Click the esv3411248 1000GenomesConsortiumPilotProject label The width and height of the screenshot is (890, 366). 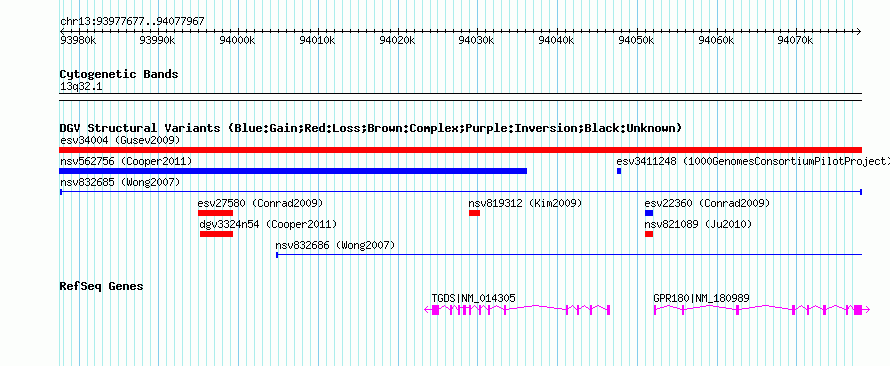[x=753, y=162]
